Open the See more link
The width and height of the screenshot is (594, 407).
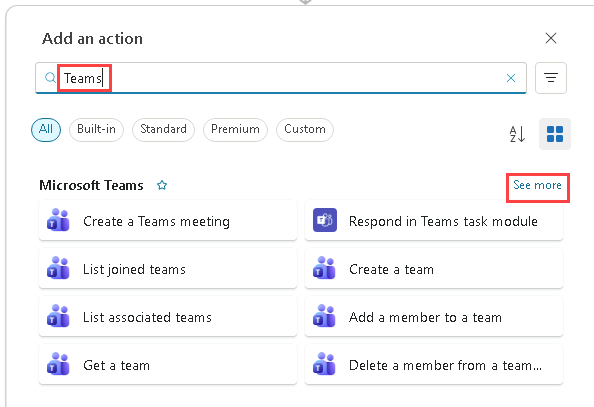point(537,185)
